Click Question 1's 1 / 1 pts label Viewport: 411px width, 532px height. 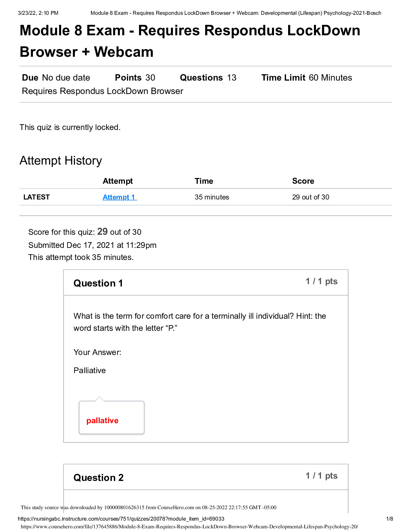click(321, 281)
